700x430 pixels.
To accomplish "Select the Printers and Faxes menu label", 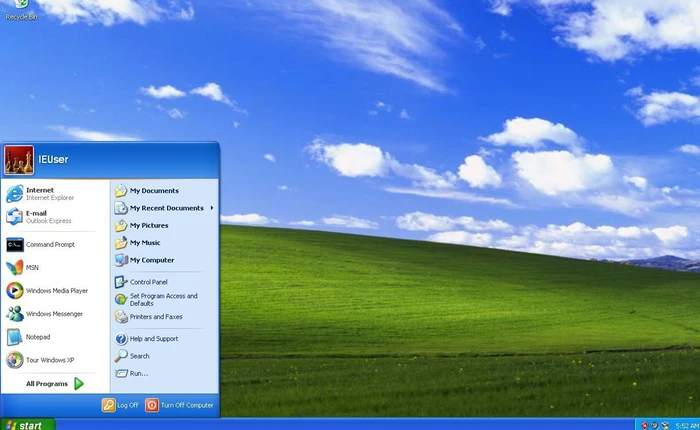I will pyautogui.click(x=156, y=317).
